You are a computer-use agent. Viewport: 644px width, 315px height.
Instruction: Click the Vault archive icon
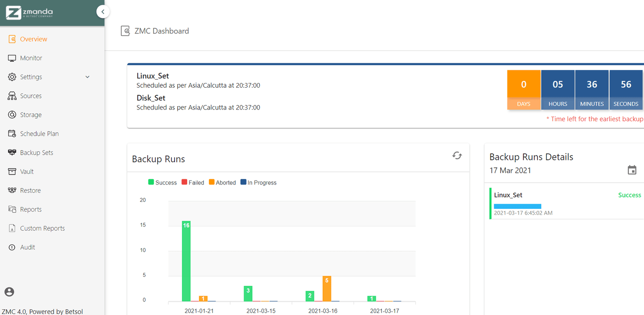[x=12, y=171]
